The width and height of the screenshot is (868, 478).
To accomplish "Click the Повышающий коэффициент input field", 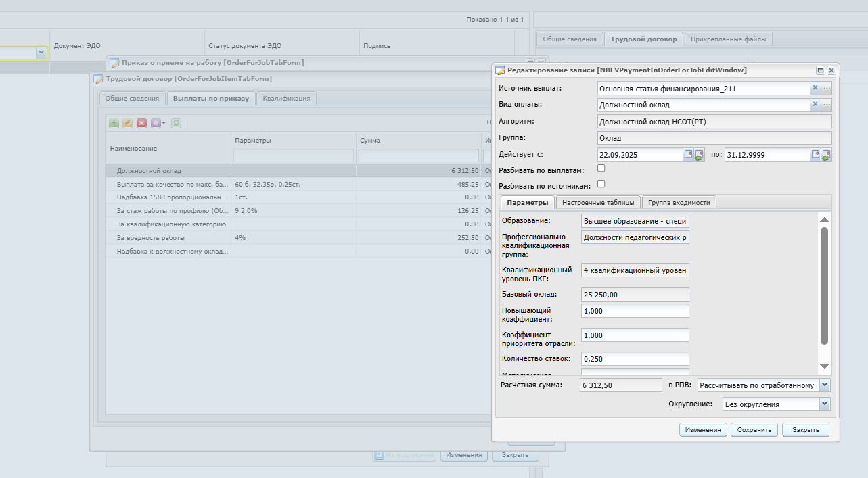I will point(635,311).
